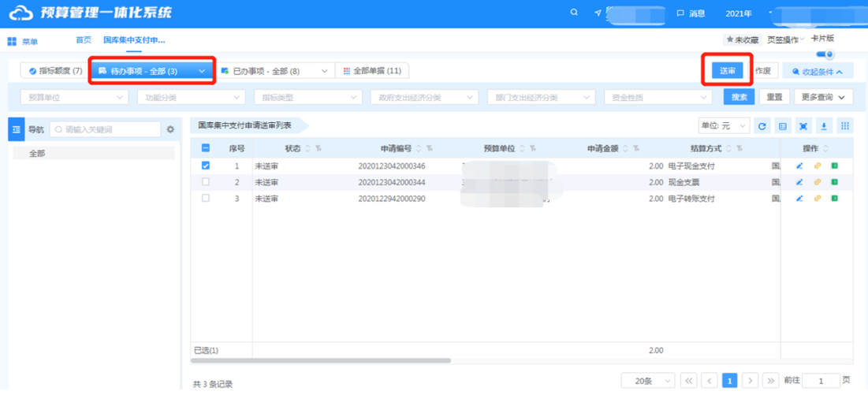Image resolution: width=868 pixels, height=406 pixels.
Task: Click the green document icon for row 3
Action: point(834,199)
